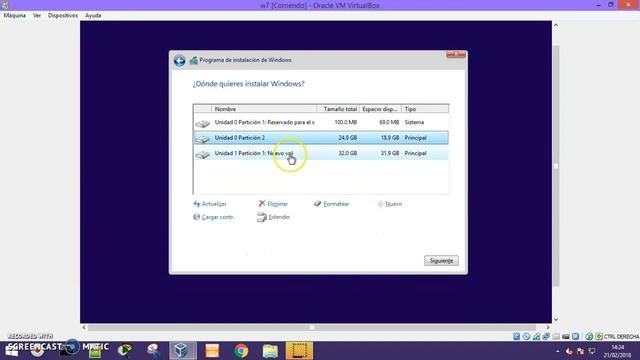Click the Cargar contr. link
Image resolution: width=640 pixels, height=360 pixels.
pos(218,217)
